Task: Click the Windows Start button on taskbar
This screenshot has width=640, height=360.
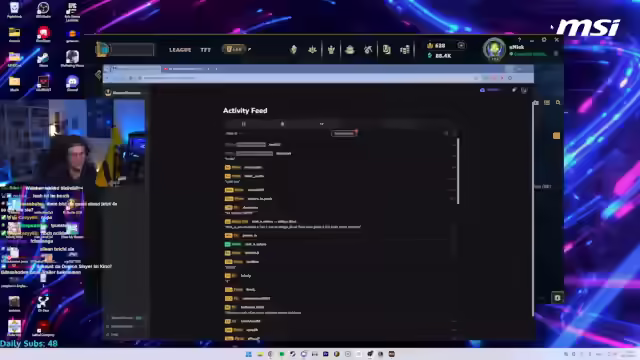Action: tap(249, 354)
